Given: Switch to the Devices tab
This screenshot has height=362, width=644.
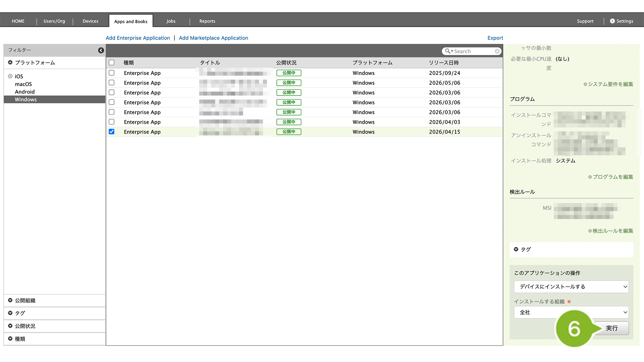Looking at the screenshot, I should coord(91,21).
